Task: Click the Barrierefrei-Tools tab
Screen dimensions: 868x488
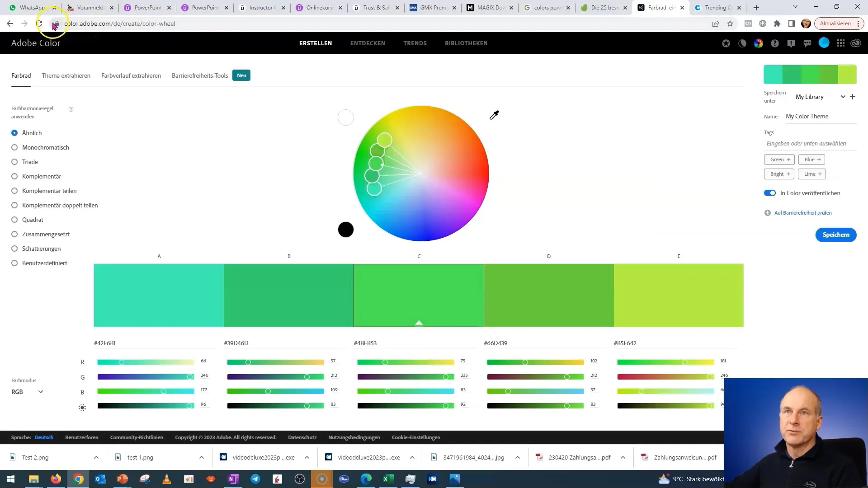Action: tap(200, 75)
